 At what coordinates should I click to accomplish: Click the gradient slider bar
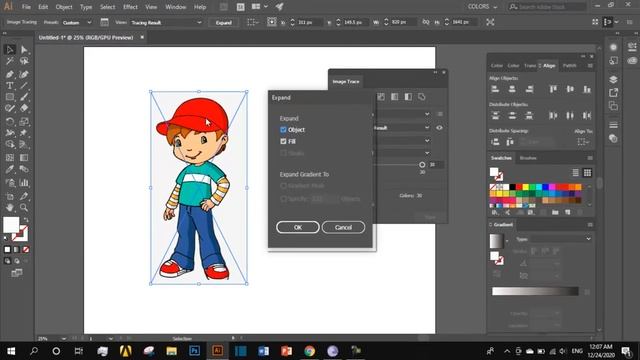coord(535,291)
